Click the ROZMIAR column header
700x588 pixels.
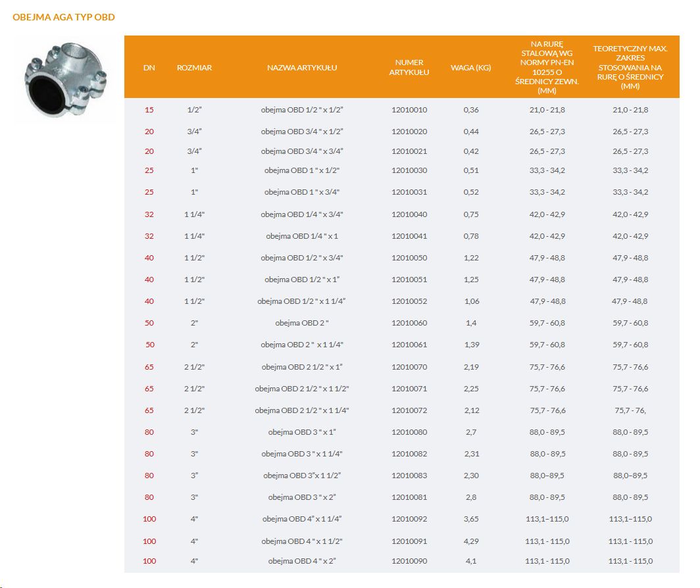[x=194, y=68]
